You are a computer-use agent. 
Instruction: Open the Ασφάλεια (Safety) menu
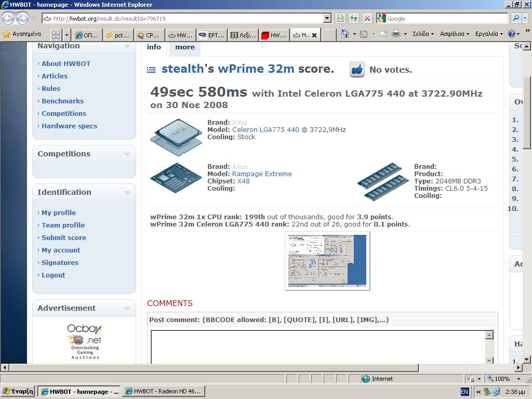454,34
